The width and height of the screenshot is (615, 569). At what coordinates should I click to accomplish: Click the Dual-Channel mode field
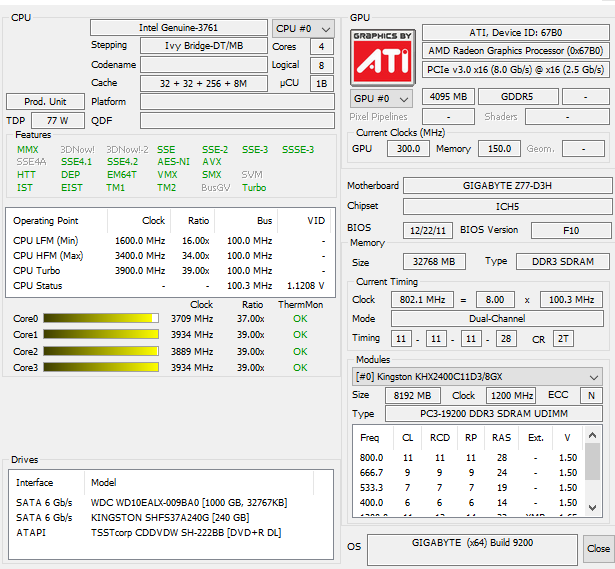(497, 318)
